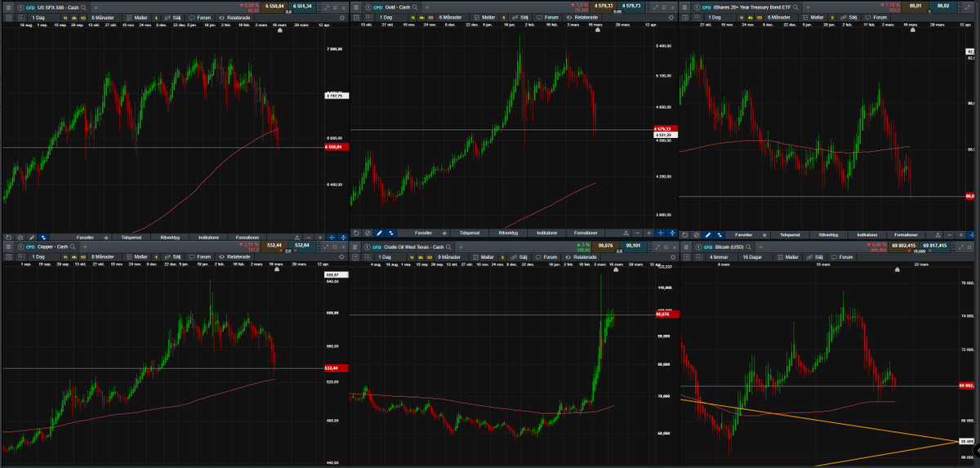Expand the iShares ETF chart to full screen

tap(968, 7)
